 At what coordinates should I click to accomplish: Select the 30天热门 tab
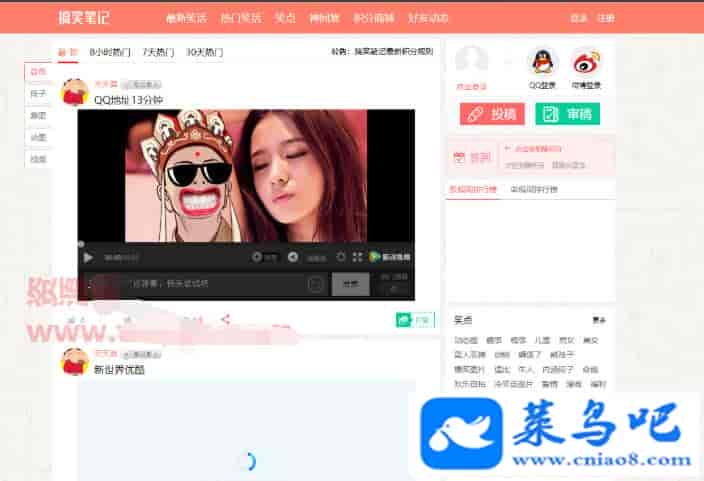point(204,52)
